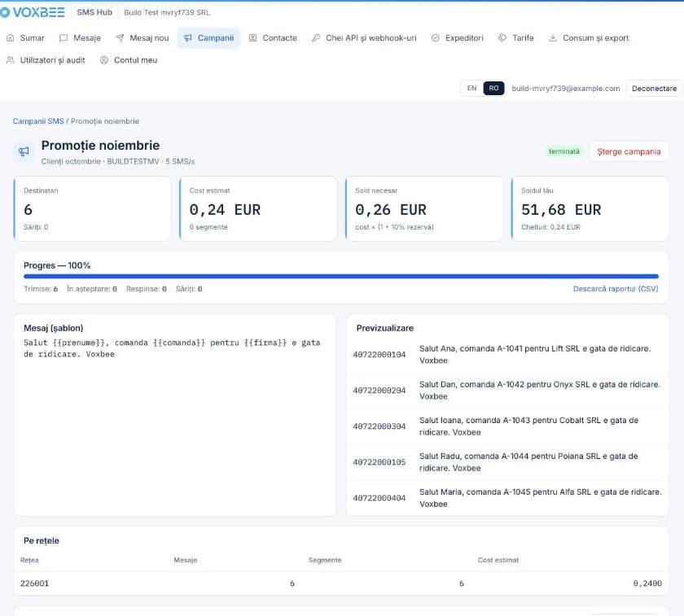
Task: Open Mesaj nou page
Action: tap(142, 38)
